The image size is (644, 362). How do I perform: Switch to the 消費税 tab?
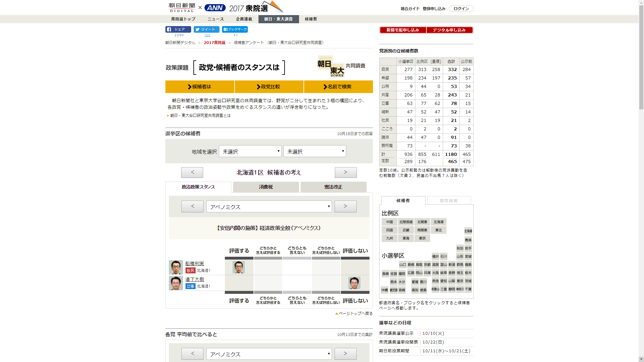tap(266, 187)
